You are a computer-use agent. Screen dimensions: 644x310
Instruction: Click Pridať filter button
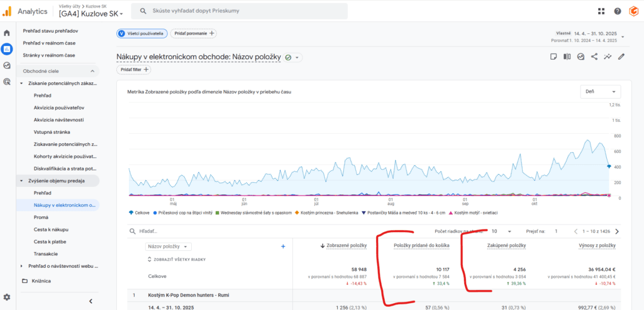coord(134,70)
